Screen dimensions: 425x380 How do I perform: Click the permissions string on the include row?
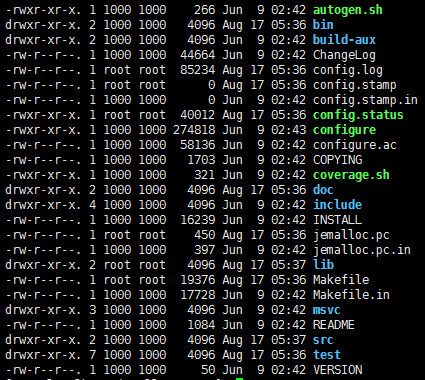point(43,205)
